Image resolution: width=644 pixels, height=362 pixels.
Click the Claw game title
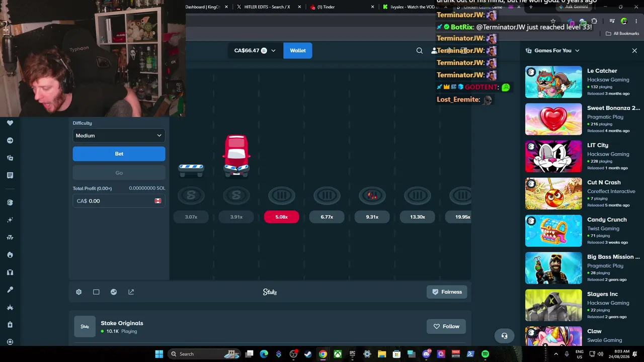(x=594, y=331)
